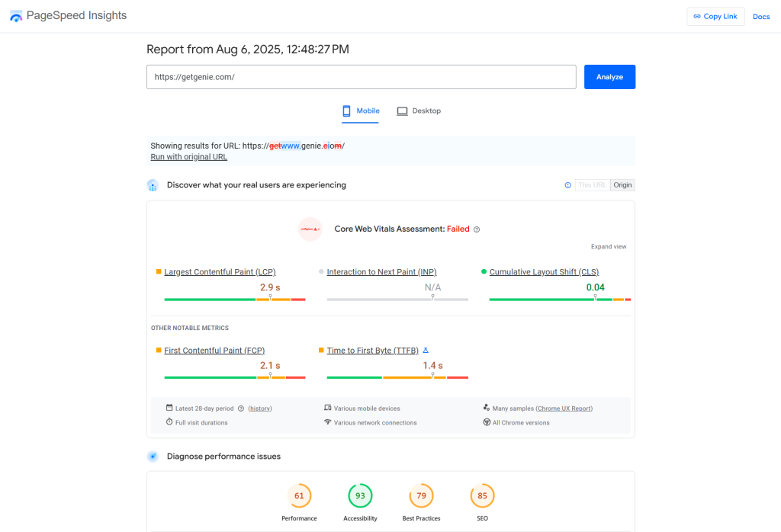The width and height of the screenshot is (781, 532).
Task: Click the Copy Link button
Action: click(715, 17)
